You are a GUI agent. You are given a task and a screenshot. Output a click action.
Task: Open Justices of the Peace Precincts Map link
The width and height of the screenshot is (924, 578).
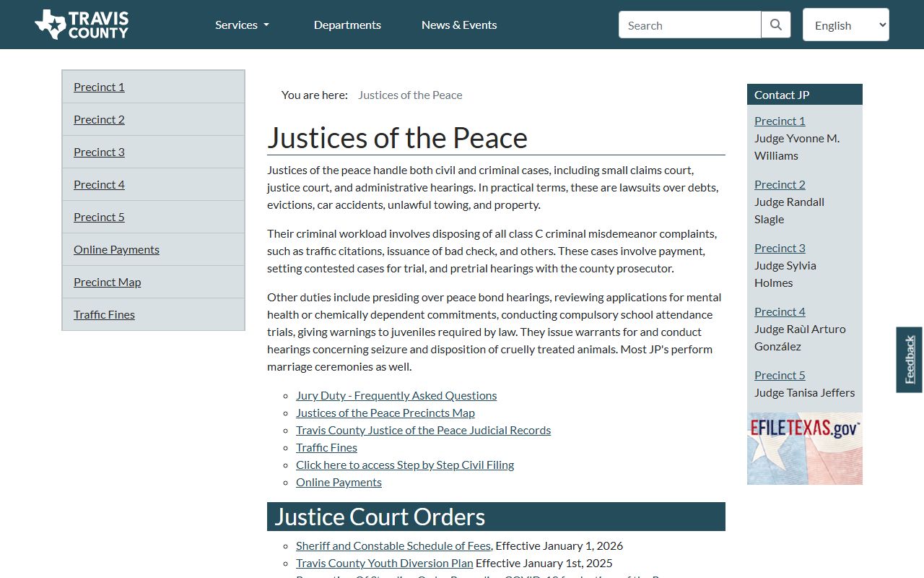pyautogui.click(x=385, y=413)
